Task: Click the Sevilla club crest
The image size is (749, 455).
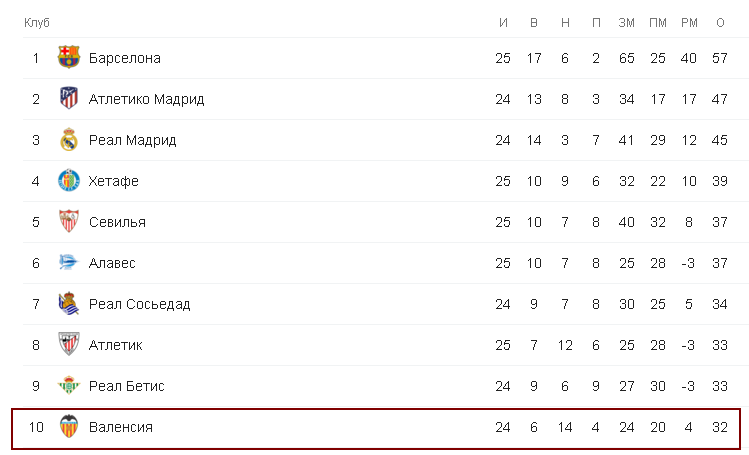Action: pos(69,222)
